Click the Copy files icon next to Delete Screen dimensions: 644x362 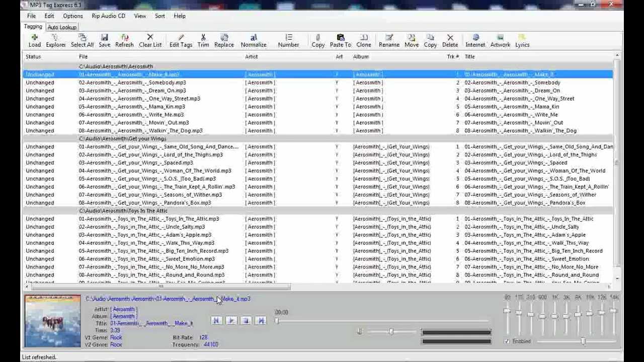430,40
